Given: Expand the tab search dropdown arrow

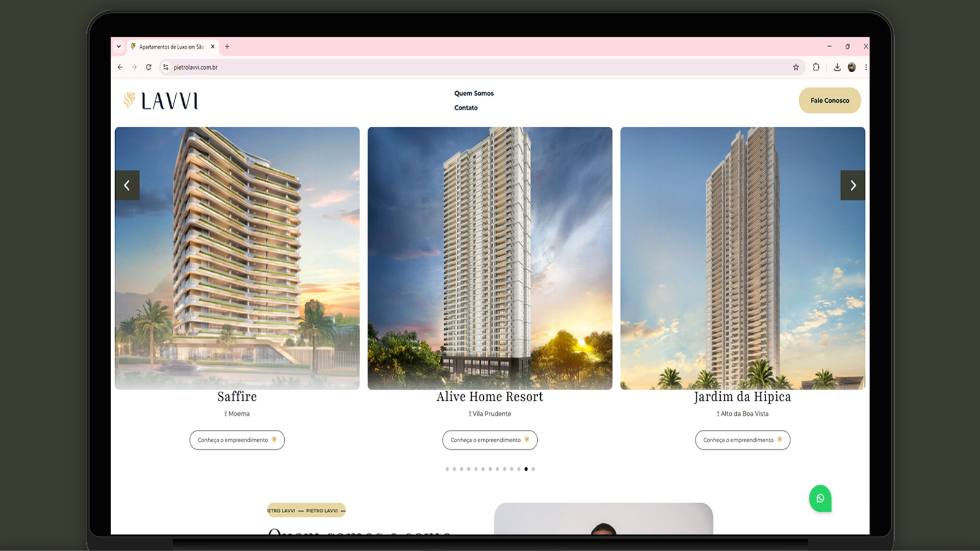Looking at the screenshot, I should click(119, 47).
